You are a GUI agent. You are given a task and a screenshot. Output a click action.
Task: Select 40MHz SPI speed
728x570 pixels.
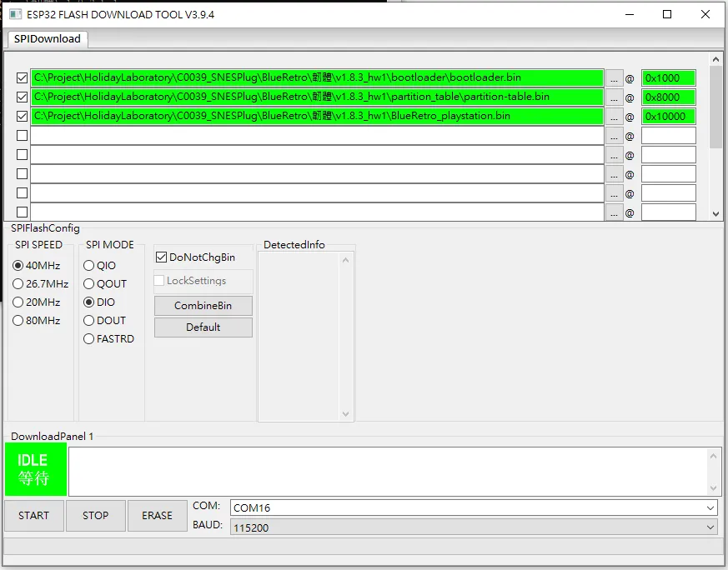click(37, 265)
